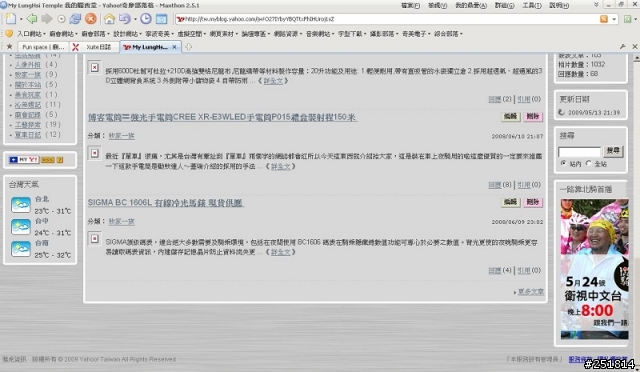Select the 全站 search radio button
640x372 pixels.
(588, 163)
